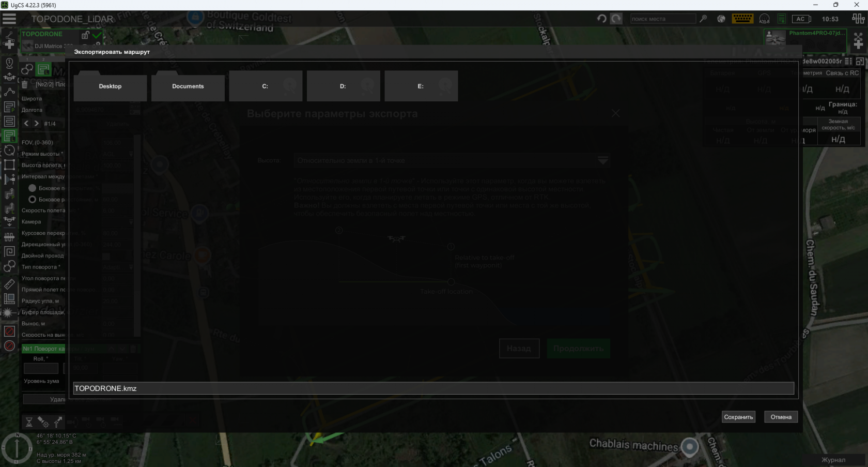
Task: Click the AC power indicator
Action: [801, 19]
